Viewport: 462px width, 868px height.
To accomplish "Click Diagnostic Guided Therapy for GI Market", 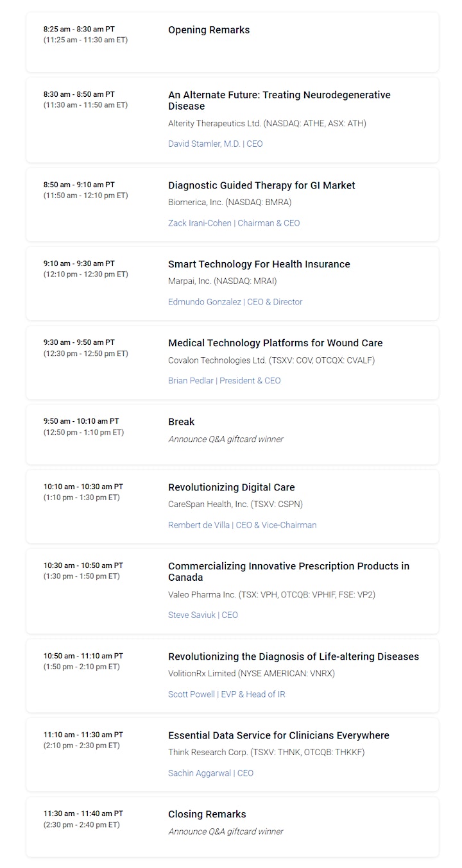I will coord(262,185).
